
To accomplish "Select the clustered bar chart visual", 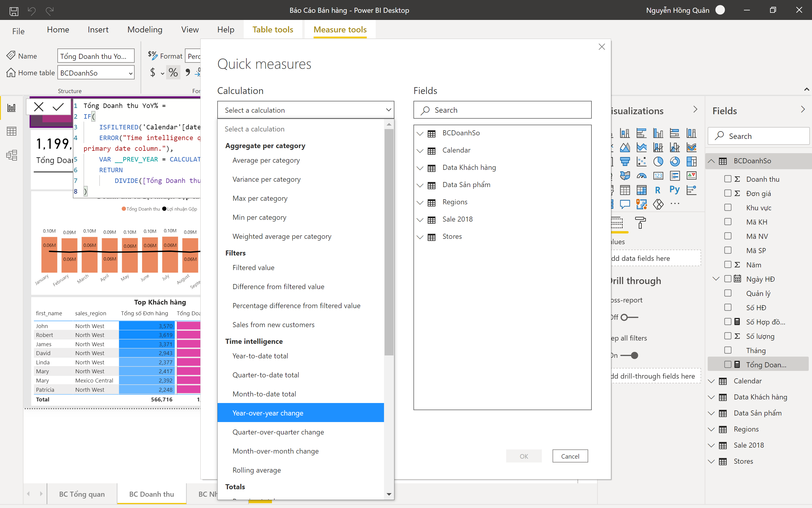I will tap(641, 133).
